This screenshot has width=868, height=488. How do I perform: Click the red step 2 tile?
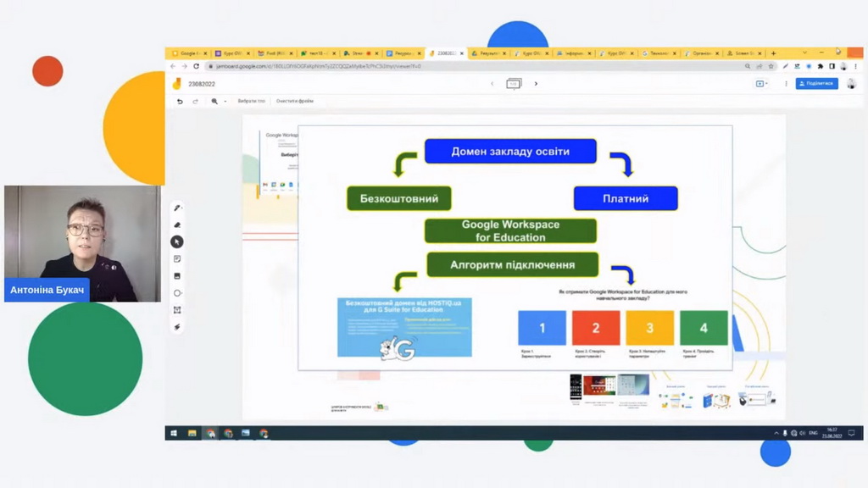point(596,328)
